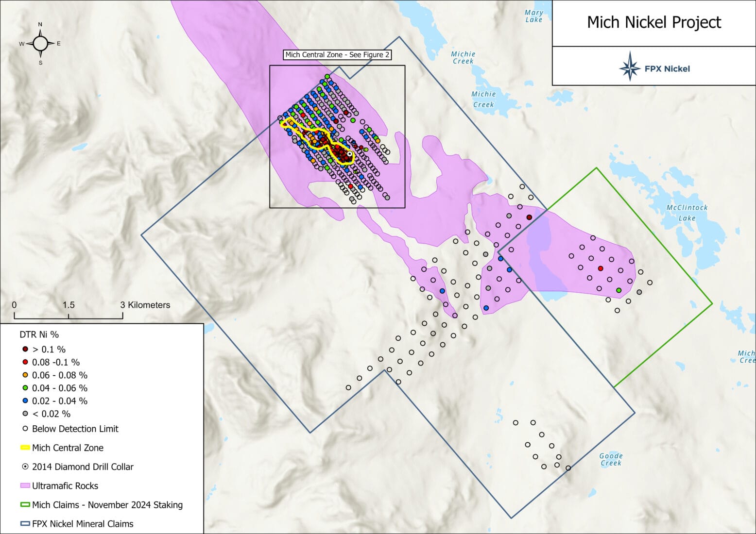Screen dimensions: 756x534
Task: Click the Goode Creek map label
Action: click(611, 459)
